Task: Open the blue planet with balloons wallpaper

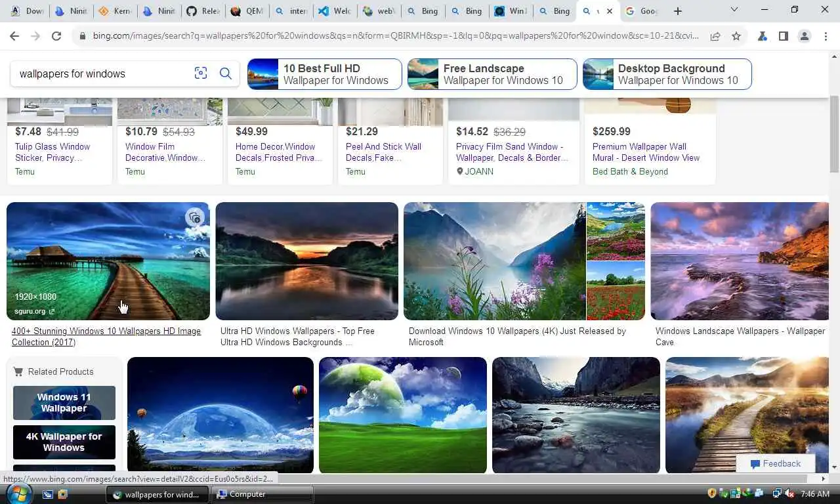Action: (220, 415)
